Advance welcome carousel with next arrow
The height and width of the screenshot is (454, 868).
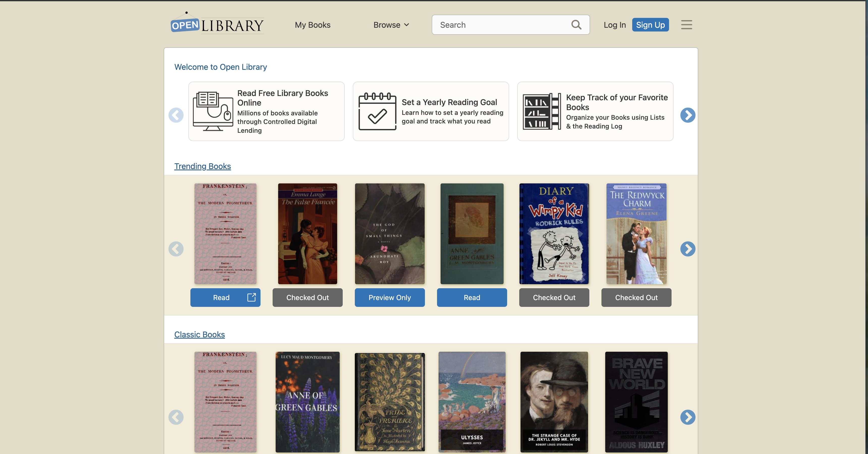pos(688,115)
